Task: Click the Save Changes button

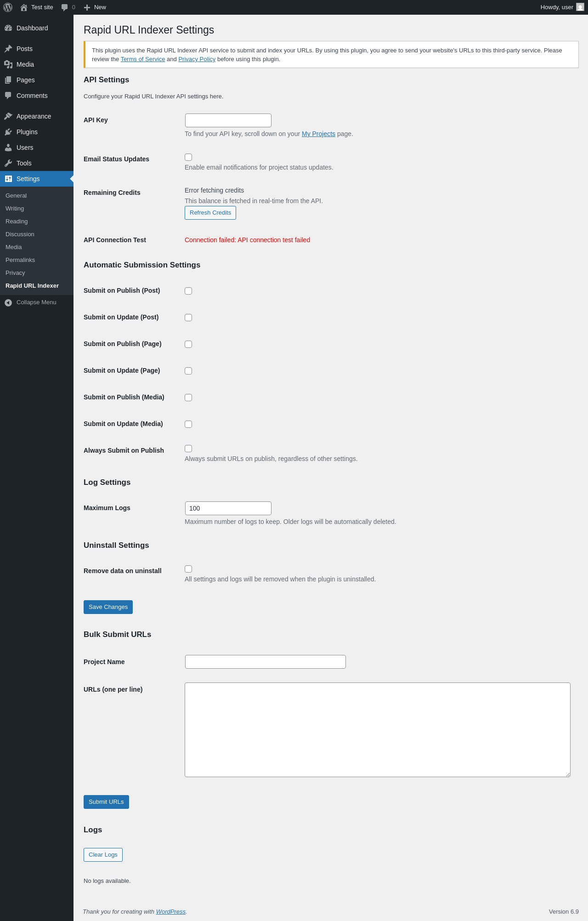Action: click(108, 607)
